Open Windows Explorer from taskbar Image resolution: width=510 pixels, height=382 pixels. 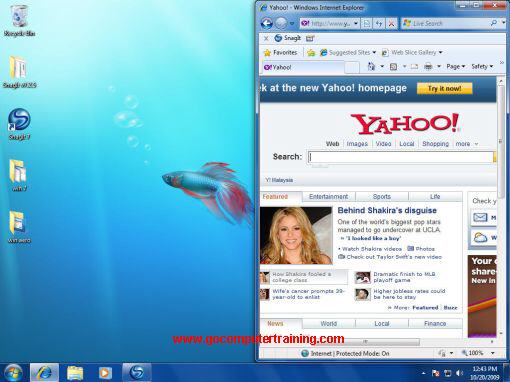tap(75, 373)
